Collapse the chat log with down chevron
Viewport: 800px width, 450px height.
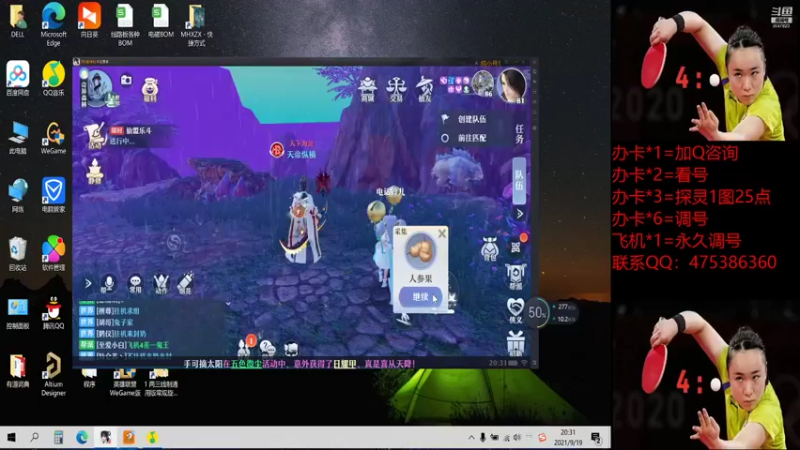[x=228, y=303]
